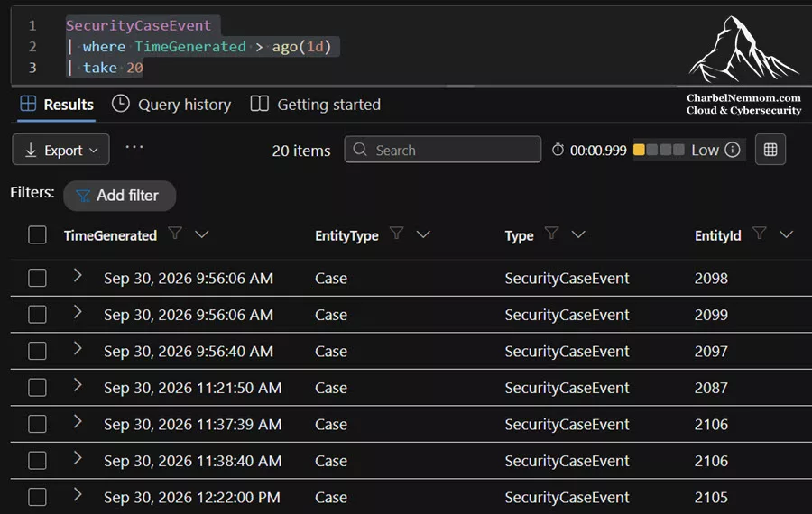The width and height of the screenshot is (812, 514).
Task: Open the more options ellipsis menu
Action: [134, 147]
